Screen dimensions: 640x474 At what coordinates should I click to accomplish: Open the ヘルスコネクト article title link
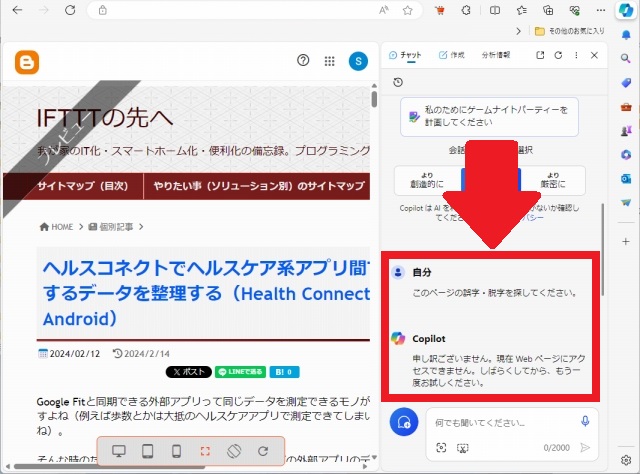pyautogui.click(x=206, y=294)
